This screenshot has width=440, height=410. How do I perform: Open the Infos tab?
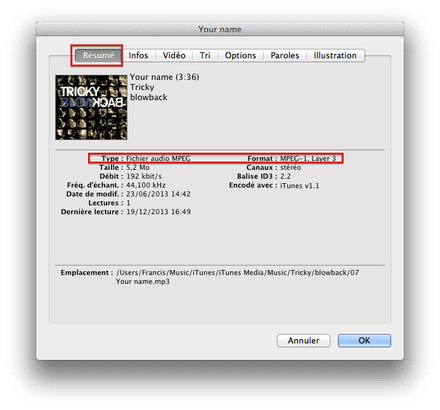[x=138, y=55]
